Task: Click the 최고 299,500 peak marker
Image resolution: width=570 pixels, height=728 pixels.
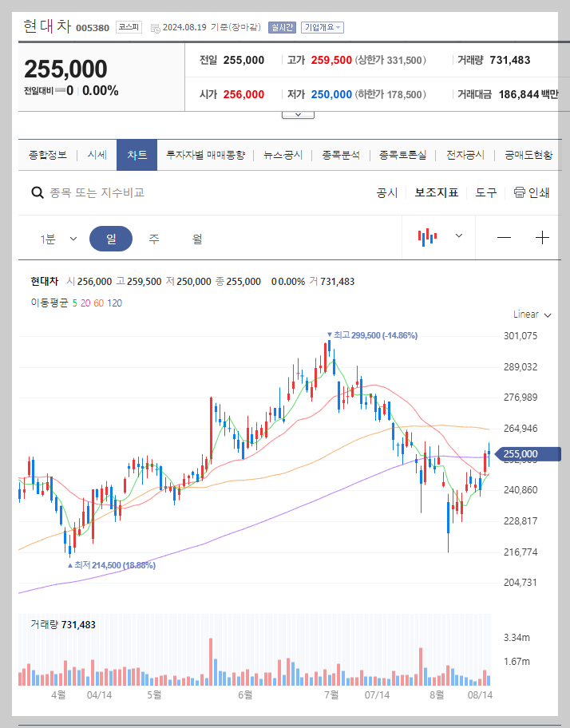Action: [x=371, y=336]
